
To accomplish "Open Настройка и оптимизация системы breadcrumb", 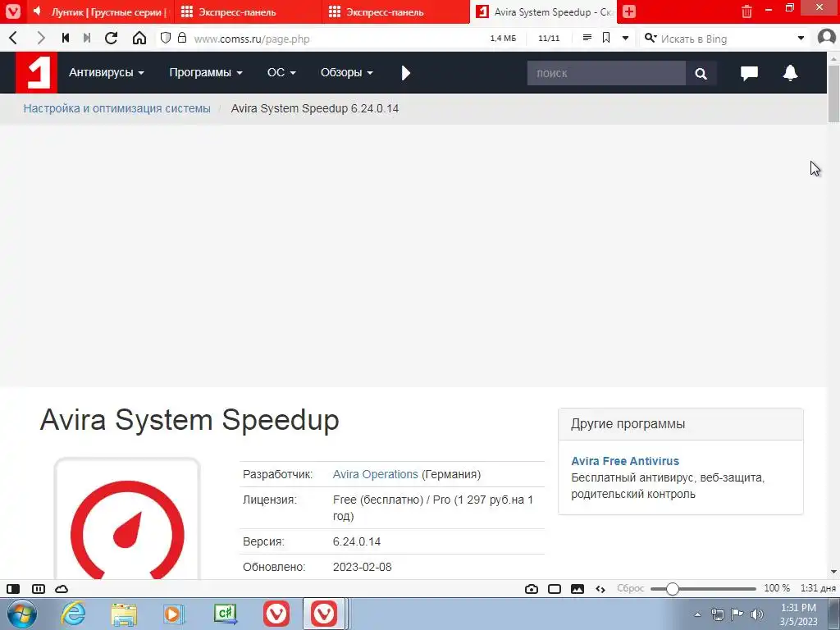I will tap(116, 108).
